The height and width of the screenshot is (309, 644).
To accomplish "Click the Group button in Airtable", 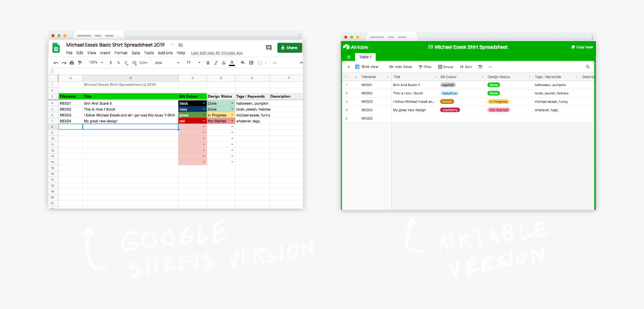I will click(x=446, y=67).
